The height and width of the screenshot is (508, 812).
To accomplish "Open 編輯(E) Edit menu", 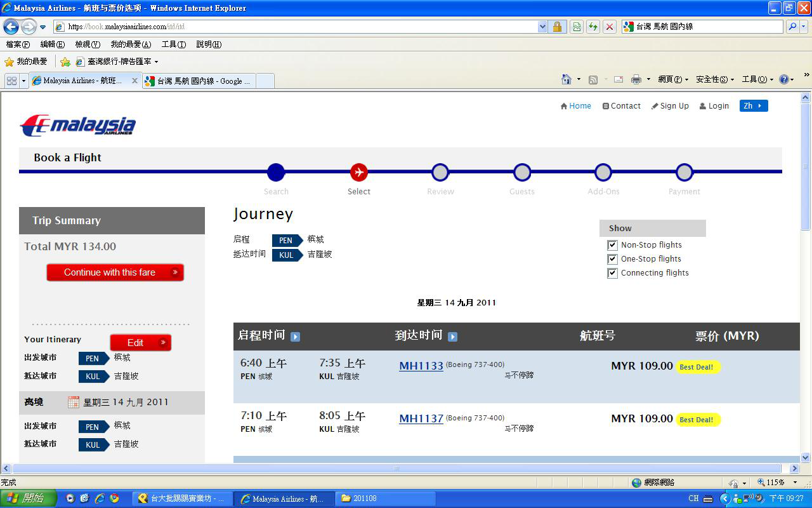I will coord(52,44).
